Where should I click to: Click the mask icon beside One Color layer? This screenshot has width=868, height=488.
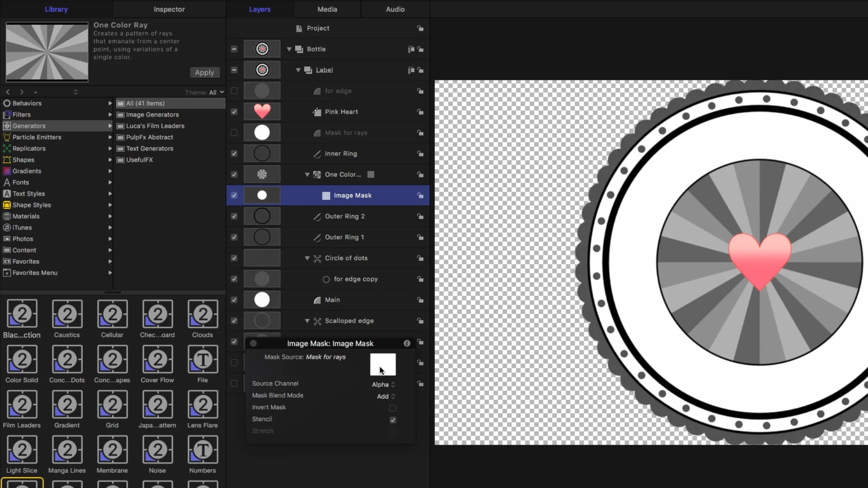pyautogui.click(x=371, y=174)
